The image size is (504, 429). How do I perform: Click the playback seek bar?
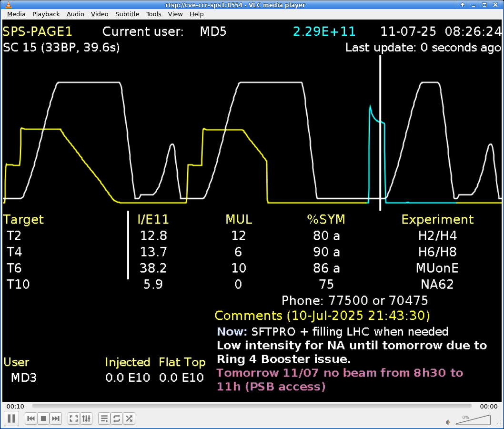point(252,406)
